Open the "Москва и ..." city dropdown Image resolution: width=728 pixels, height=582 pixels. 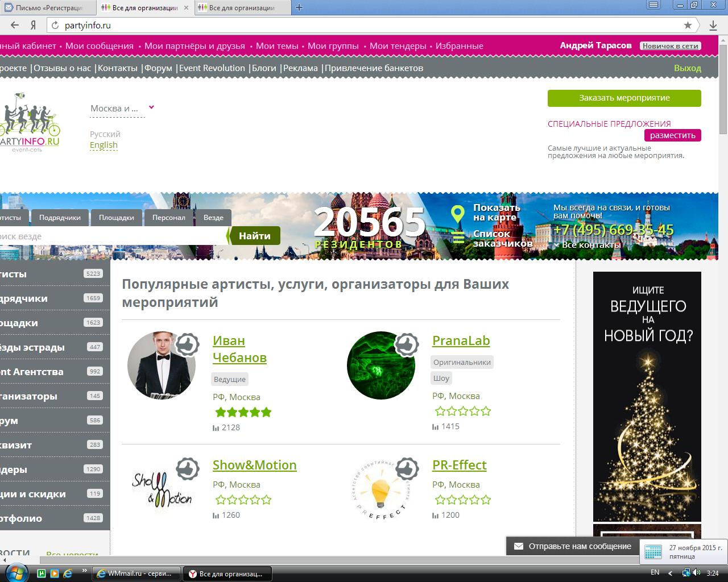point(122,108)
